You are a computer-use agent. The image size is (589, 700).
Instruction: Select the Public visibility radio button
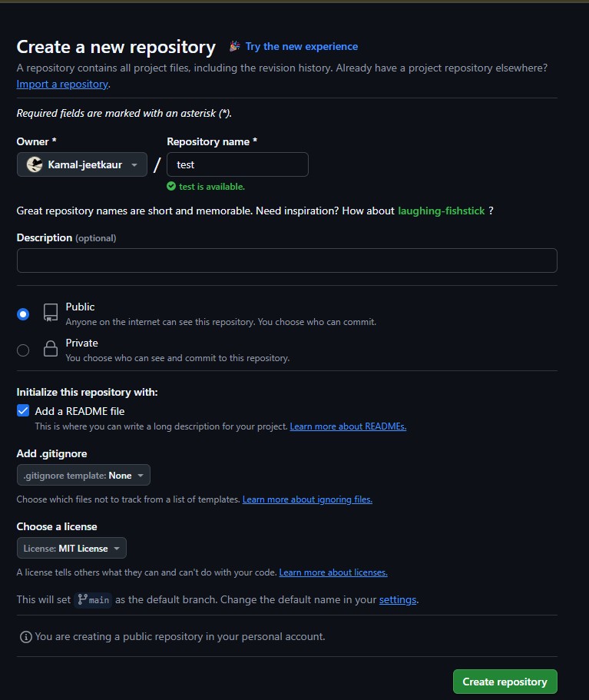coord(23,314)
